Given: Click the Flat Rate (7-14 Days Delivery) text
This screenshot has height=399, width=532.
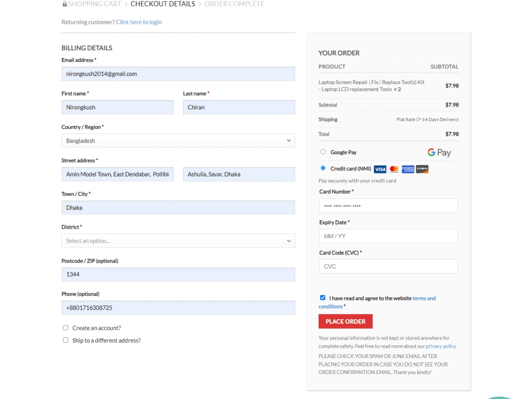Looking at the screenshot, I should click(x=428, y=119).
